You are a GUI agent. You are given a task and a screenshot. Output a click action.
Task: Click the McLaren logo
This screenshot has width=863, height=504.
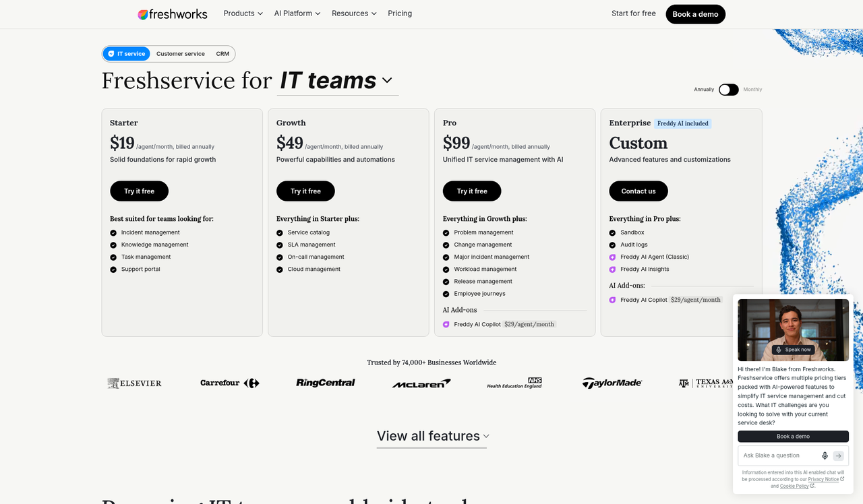pos(421,383)
